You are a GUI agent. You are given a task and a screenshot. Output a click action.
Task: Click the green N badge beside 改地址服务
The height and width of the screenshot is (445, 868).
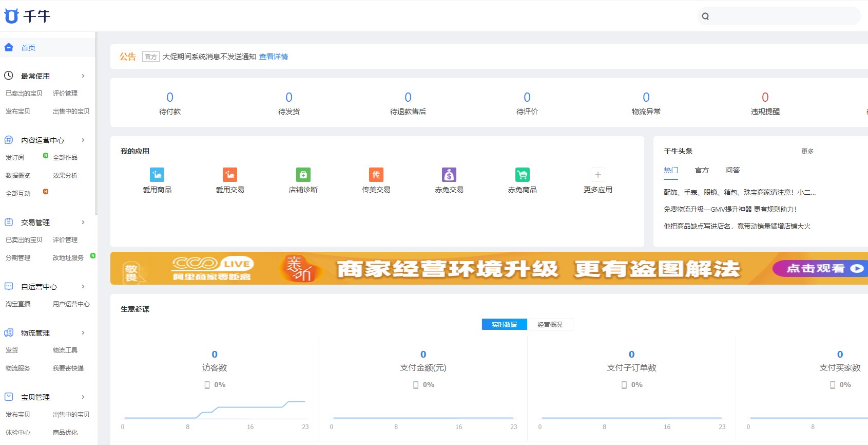(x=93, y=255)
